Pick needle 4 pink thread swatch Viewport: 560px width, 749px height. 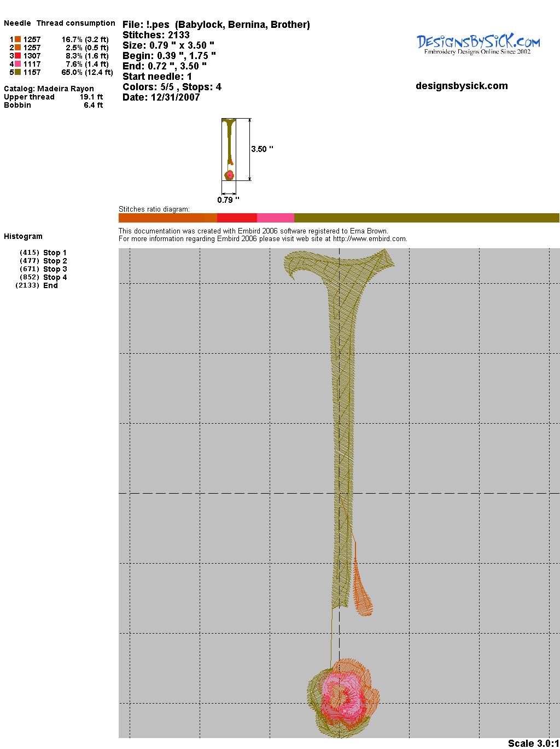(17, 64)
